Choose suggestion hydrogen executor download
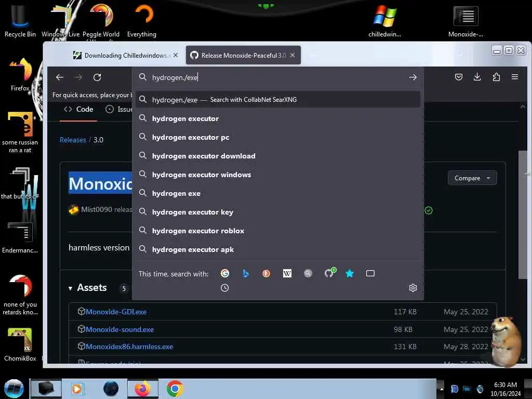Viewport: 532px width, 399px height. 277,156
